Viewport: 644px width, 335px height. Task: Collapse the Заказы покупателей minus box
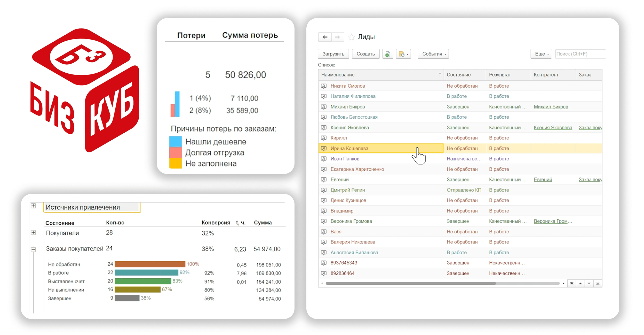(33, 249)
